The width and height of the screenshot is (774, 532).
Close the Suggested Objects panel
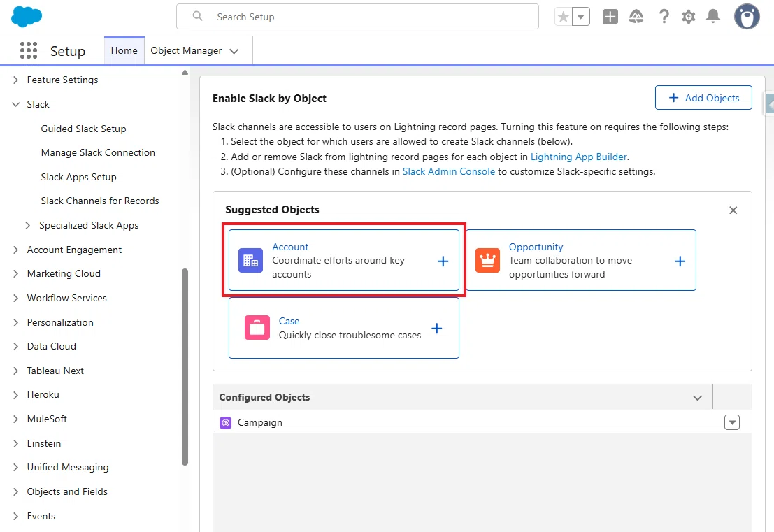733,210
